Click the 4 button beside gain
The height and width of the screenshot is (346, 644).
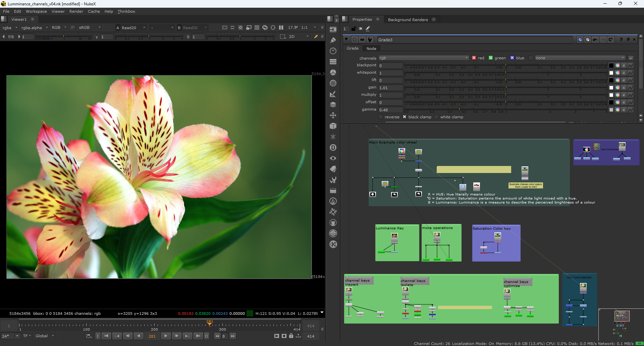[x=624, y=88]
